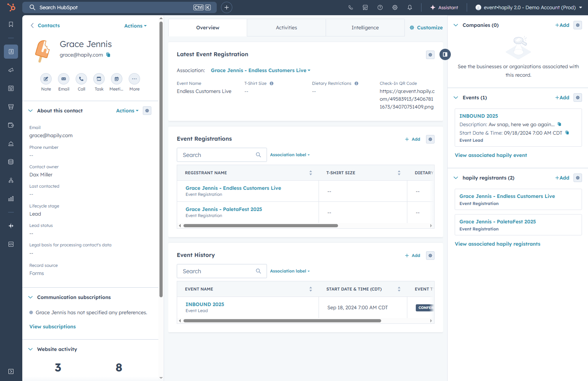
Task: Open Actions dropdown in About this contact
Action: point(127,111)
